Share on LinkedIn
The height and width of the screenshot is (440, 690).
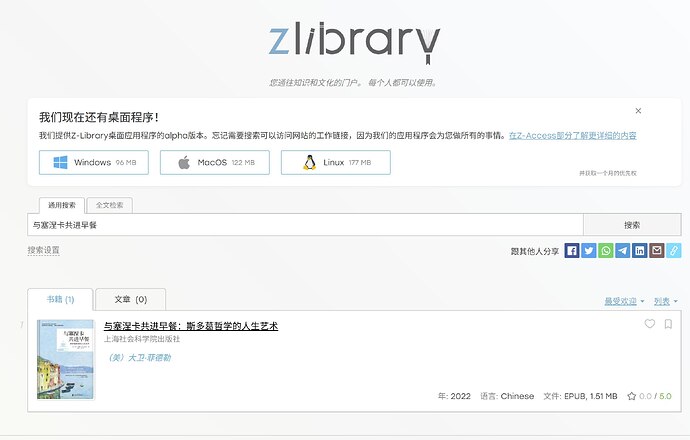(640, 251)
